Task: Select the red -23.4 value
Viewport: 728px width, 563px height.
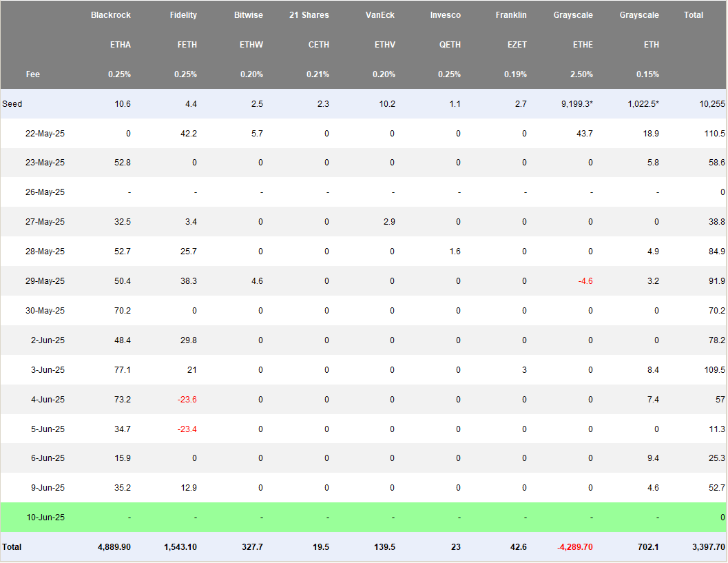Action: 187,429
